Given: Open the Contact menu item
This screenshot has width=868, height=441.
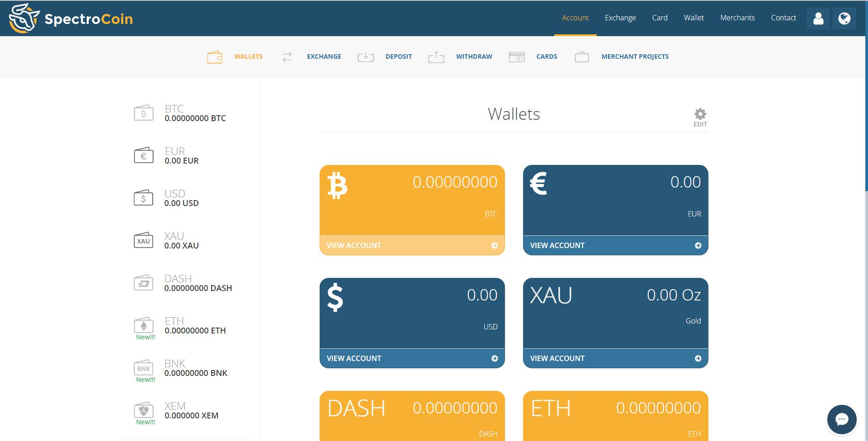Looking at the screenshot, I should click(x=783, y=18).
